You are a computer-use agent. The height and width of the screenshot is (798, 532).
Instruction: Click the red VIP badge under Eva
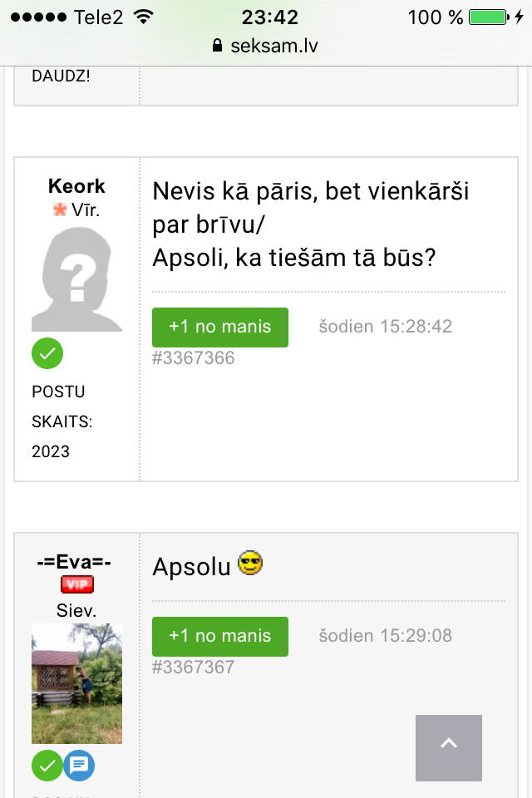click(x=76, y=585)
